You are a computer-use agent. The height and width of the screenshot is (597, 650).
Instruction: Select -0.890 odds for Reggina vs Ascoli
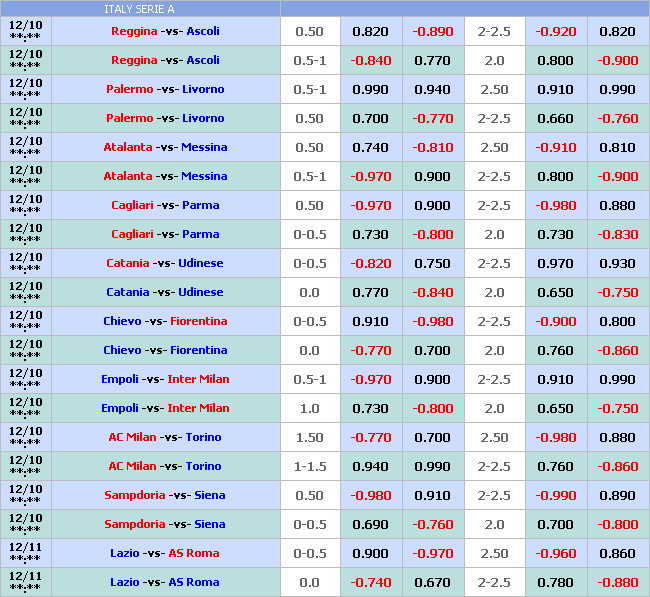[x=433, y=31]
